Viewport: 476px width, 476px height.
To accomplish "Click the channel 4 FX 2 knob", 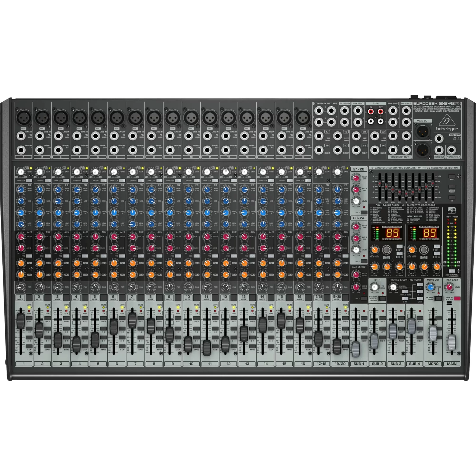I will pos(77,274).
